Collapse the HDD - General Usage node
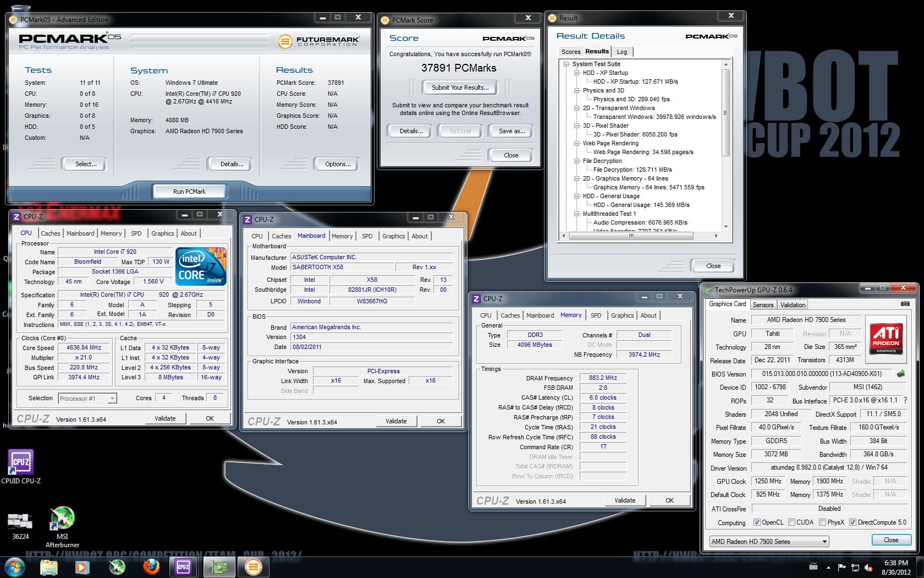The height and width of the screenshot is (578, 924). pyautogui.click(x=576, y=196)
